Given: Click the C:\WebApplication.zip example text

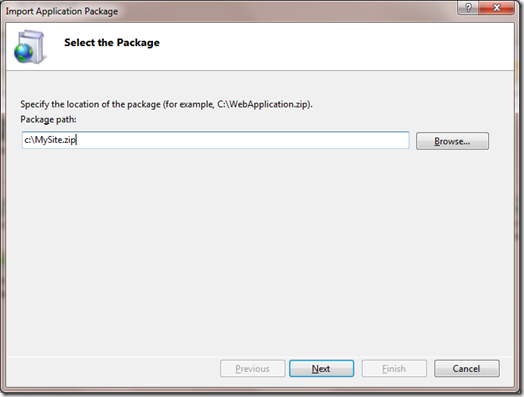Looking at the screenshot, I should 262,104.
